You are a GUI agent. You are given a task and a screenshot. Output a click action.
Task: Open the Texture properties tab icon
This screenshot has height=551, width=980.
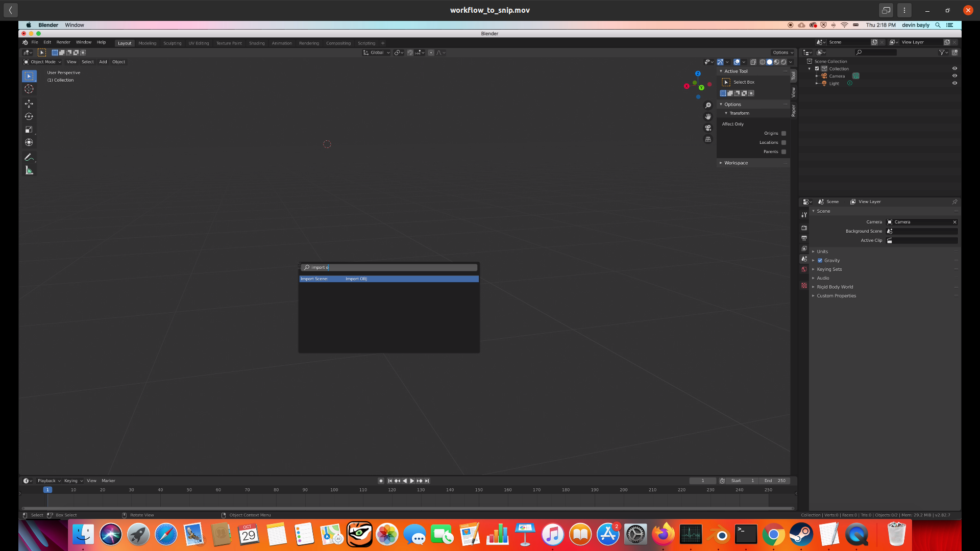[x=804, y=286]
